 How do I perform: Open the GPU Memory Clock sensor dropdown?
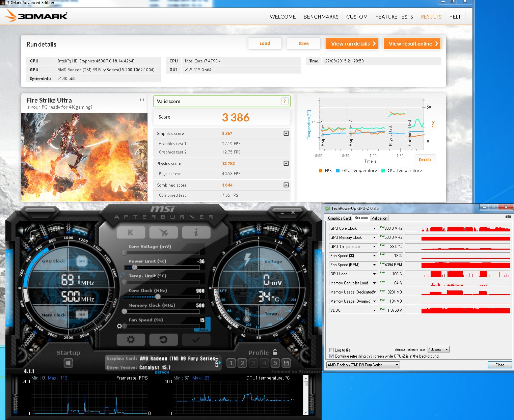[374, 237]
